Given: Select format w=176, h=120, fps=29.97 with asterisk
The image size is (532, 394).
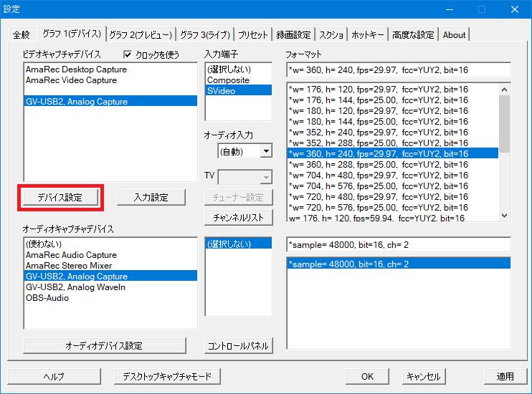Looking at the screenshot, I should pos(393,89).
